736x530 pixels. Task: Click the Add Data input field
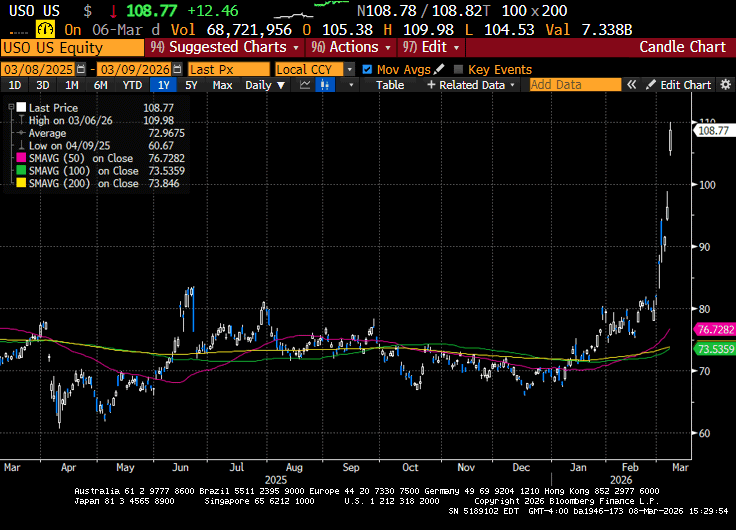point(572,85)
